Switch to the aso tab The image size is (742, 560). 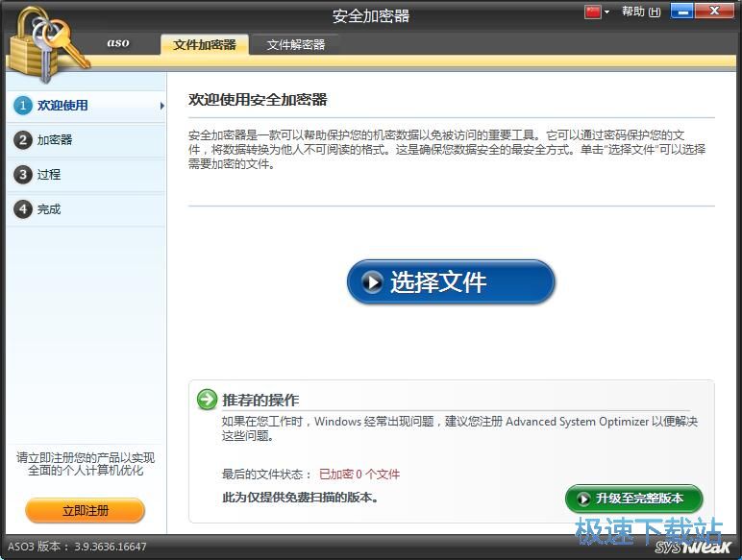(x=118, y=43)
